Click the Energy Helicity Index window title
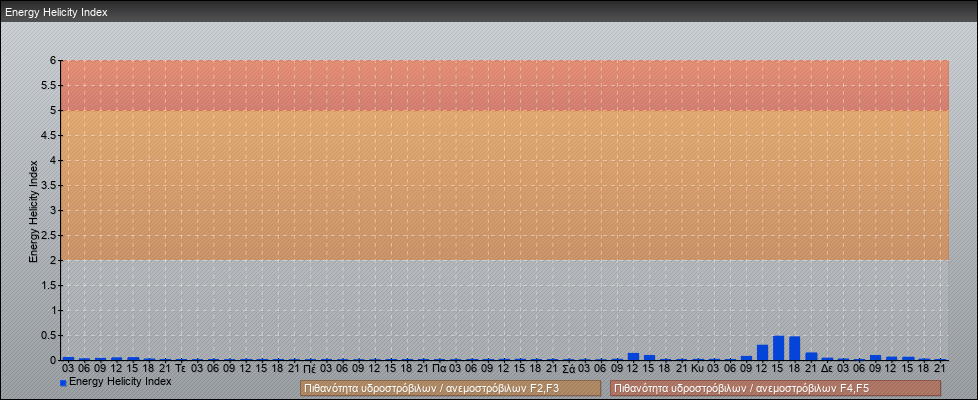 [56, 13]
